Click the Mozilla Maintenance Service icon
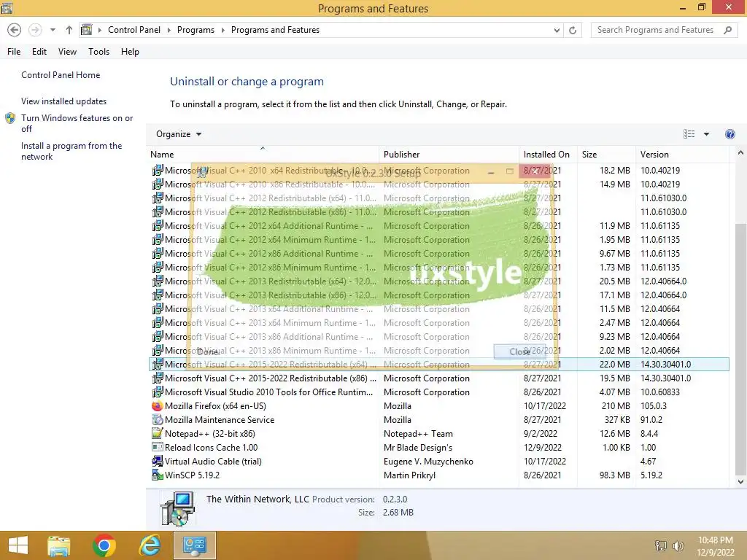Image resolution: width=747 pixels, height=560 pixels. pos(158,420)
